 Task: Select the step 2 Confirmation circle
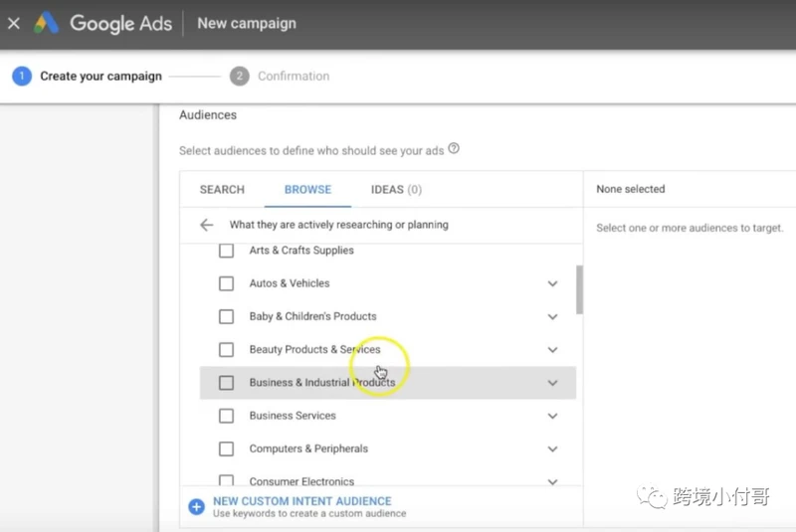[239, 77]
